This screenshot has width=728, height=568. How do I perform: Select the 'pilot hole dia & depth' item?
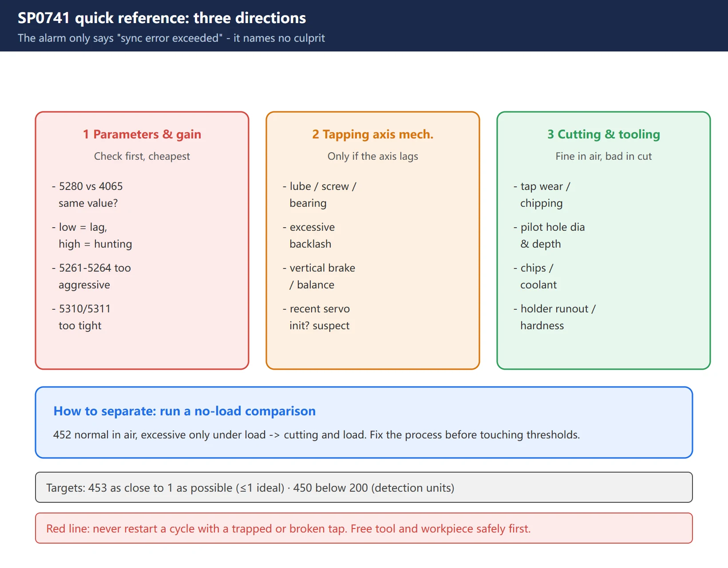click(x=550, y=236)
